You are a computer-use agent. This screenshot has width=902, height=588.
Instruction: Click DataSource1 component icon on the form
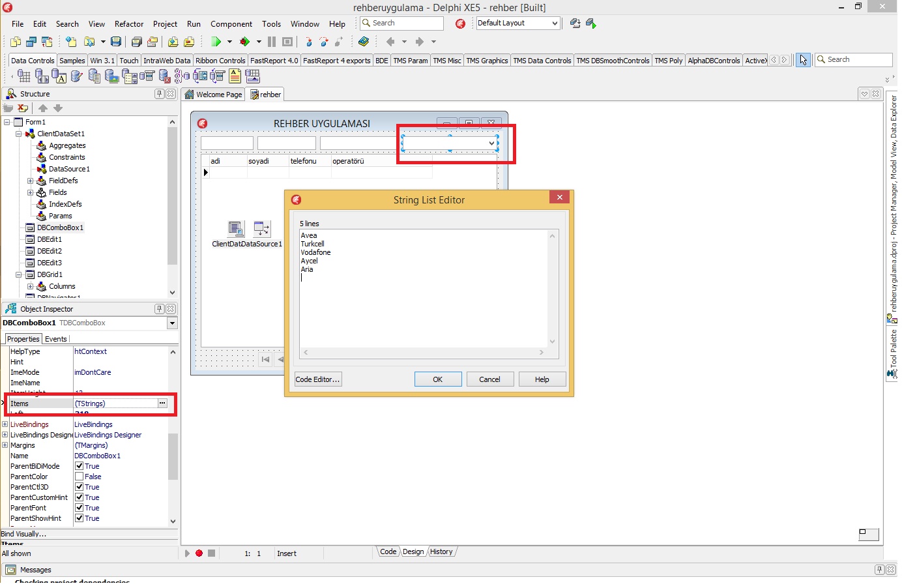pos(261,229)
